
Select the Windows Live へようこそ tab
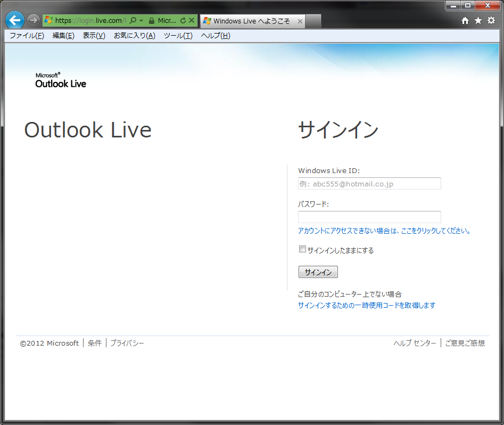pos(252,21)
